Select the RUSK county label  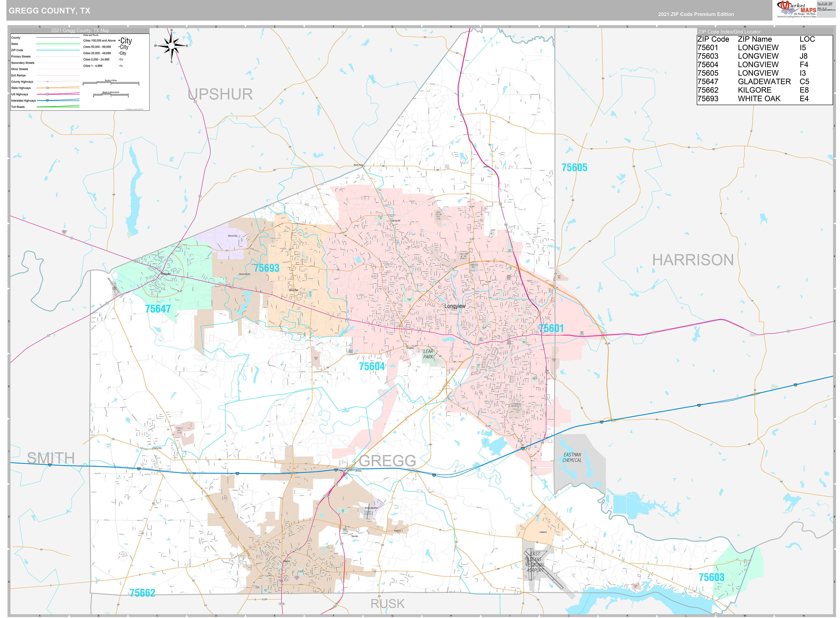(x=388, y=604)
